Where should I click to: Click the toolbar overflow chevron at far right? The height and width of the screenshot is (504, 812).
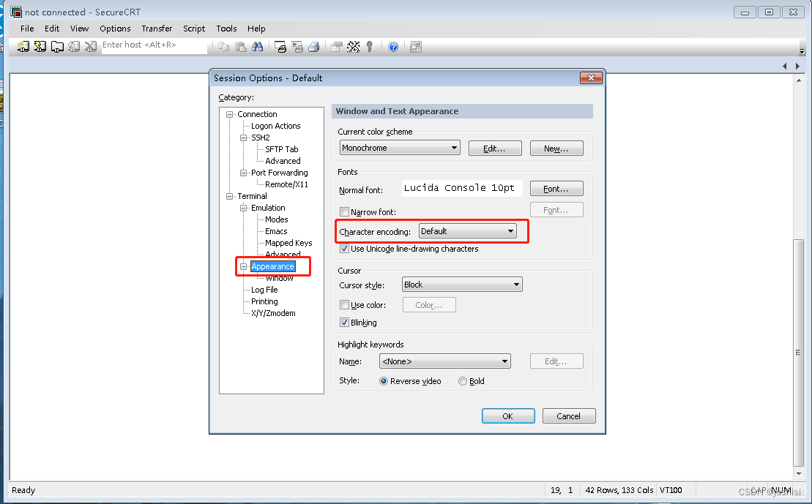coord(802,50)
